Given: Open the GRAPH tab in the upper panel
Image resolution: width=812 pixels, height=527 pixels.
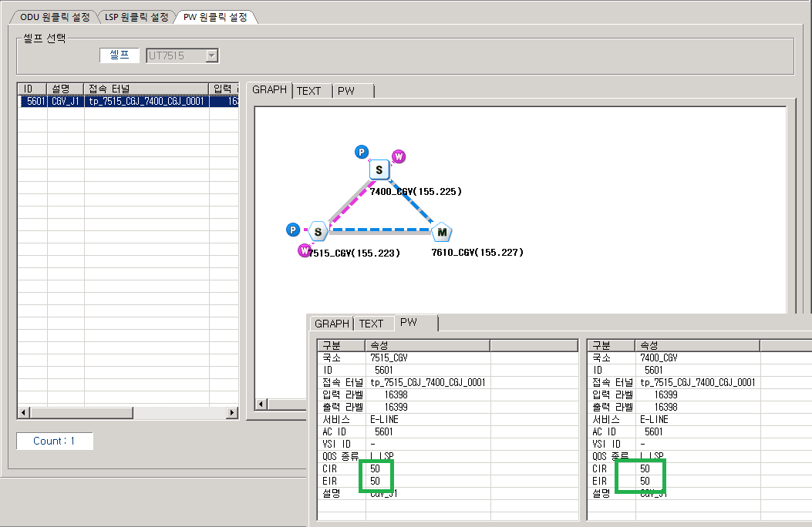Looking at the screenshot, I should 269,90.
